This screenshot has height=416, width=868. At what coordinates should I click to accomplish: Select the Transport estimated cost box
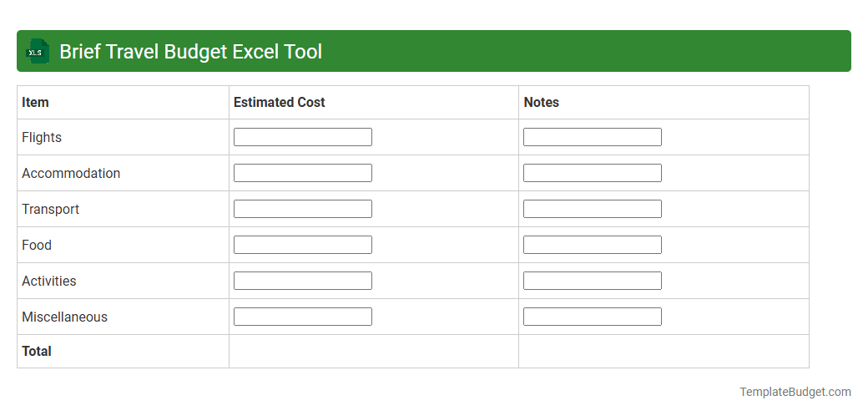pyautogui.click(x=303, y=209)
